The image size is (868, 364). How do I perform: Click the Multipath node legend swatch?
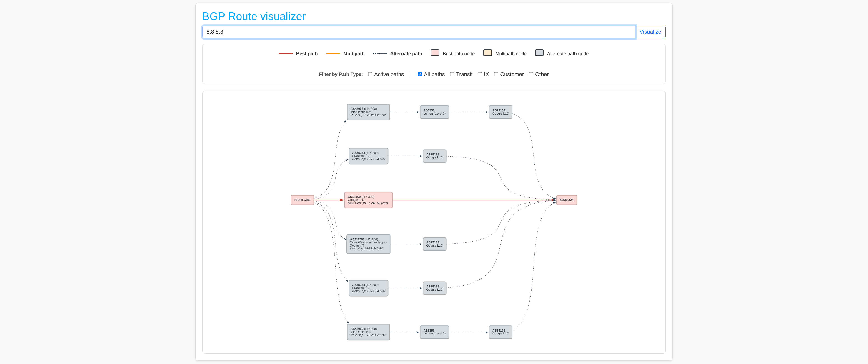pyautogui.click(x=487, y=53)
